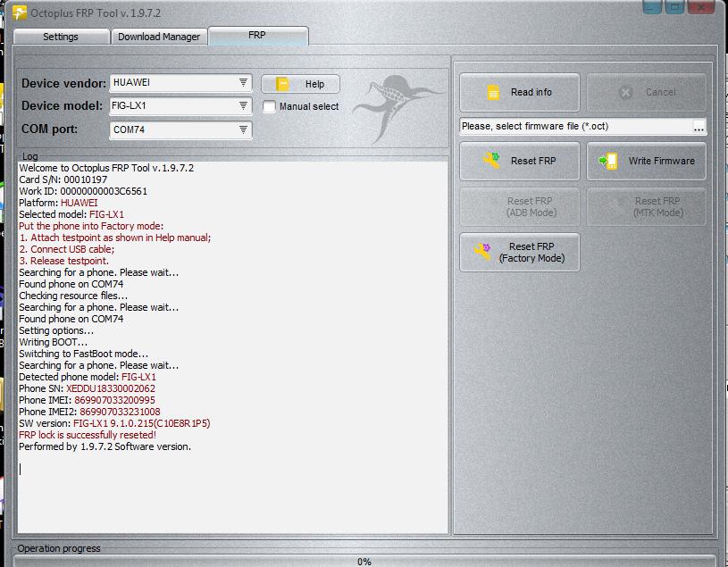
Task: Click the Reset FRP button
Action: [x=520, y=161]
